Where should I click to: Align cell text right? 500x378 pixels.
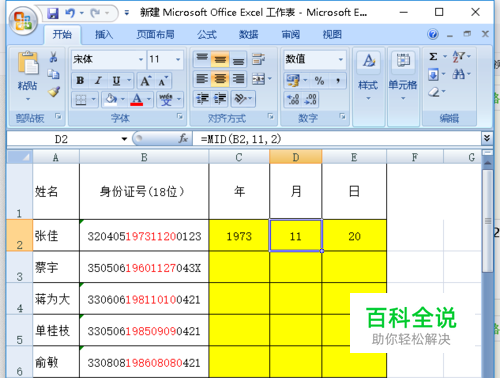[238, 79]
